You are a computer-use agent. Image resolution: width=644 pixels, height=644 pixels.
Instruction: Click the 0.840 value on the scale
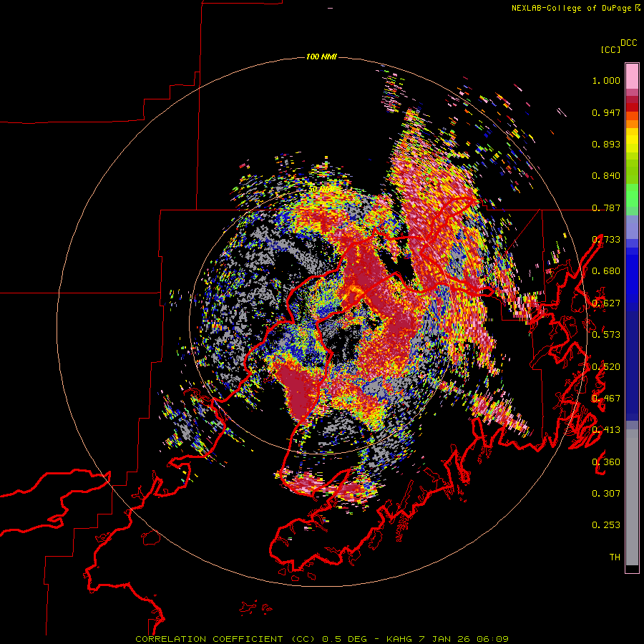(x=606, y=176)
